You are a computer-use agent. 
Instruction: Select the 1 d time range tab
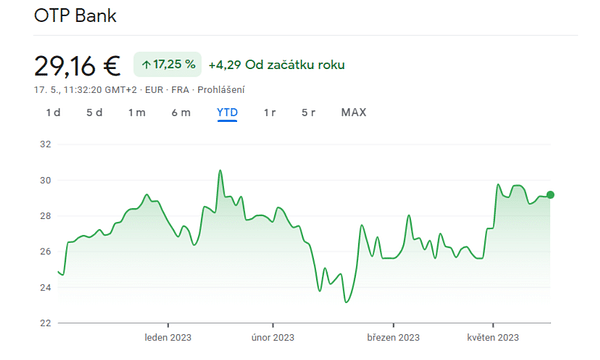(x=54, y=112)
